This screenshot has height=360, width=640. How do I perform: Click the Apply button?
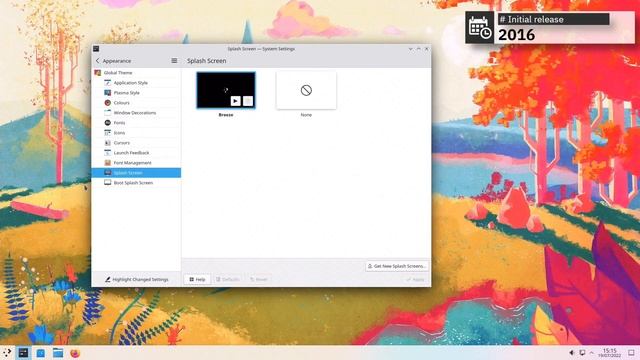[x=415, y=280]
